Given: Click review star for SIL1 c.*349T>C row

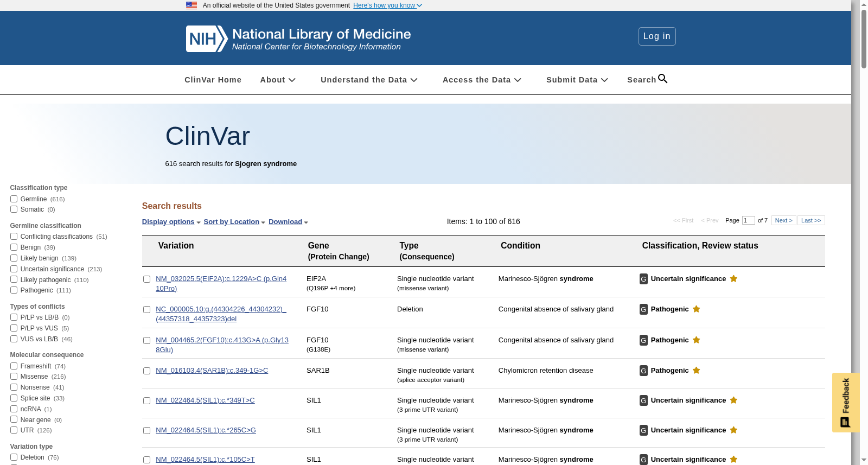Looking at the screenshot, I should tap(733, 400).
